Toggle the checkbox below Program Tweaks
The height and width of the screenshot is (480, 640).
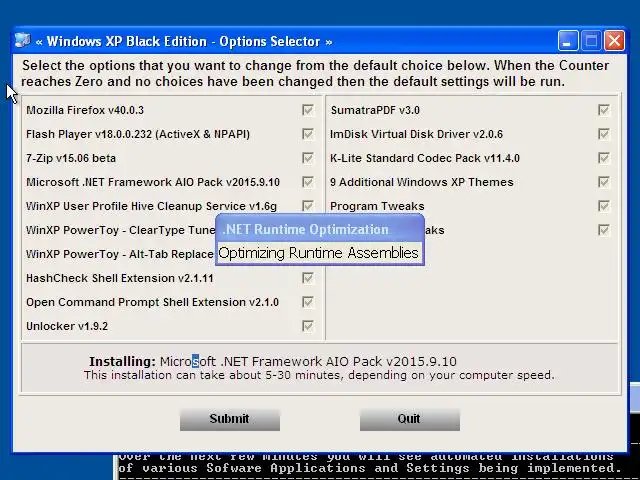coord(604,230)
